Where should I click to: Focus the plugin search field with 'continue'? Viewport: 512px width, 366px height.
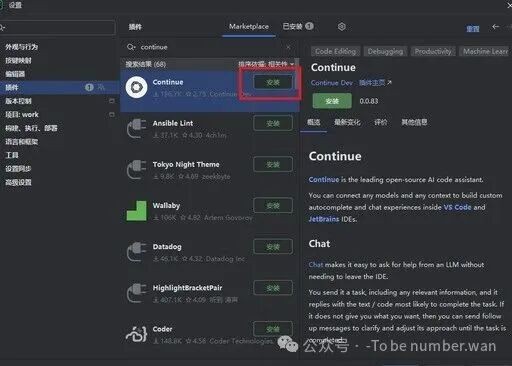click(x=209, y=47)
